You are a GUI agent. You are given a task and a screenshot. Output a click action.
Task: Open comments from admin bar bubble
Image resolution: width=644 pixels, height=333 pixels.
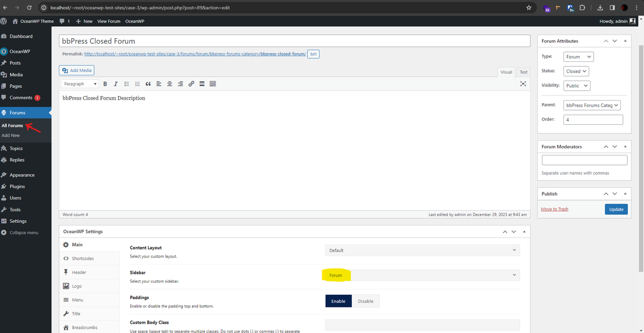tap(64, 21)
